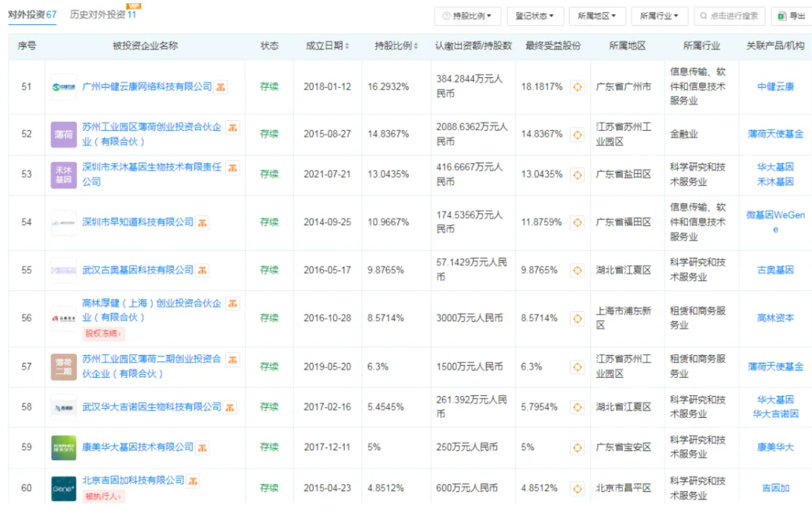Click the 被执行人 tag in row 60
Screen dimensions: 812x517
click(104, 496)
